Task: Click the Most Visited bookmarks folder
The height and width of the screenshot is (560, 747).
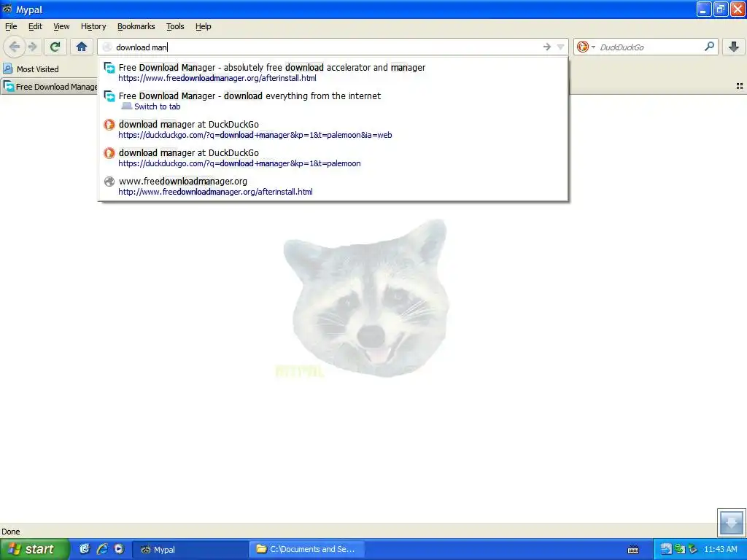Action: coord(31,69)
